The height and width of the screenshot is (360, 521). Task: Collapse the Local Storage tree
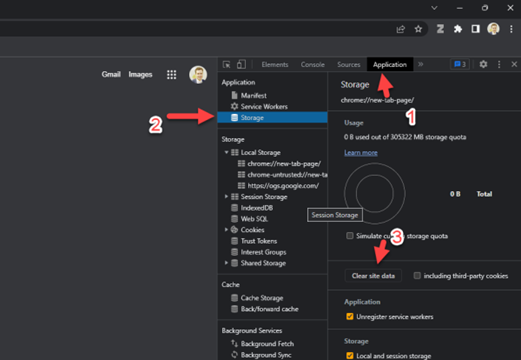click(226, 152)
